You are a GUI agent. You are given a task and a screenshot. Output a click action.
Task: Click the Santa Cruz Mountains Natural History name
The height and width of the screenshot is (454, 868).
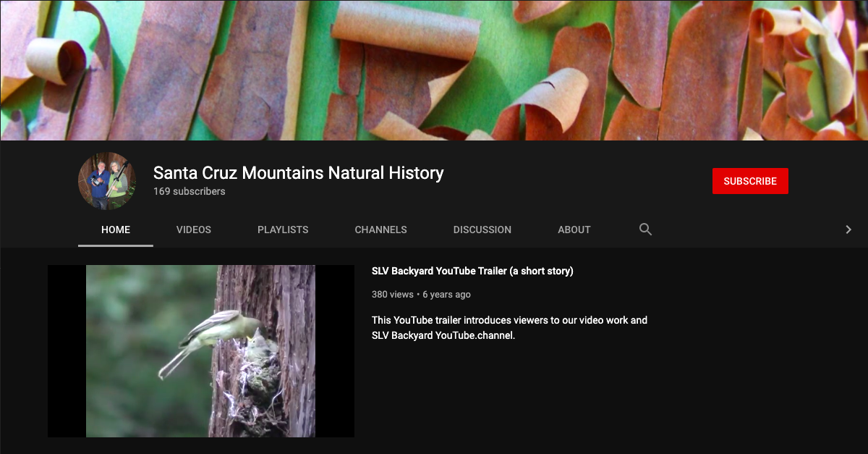299,173
